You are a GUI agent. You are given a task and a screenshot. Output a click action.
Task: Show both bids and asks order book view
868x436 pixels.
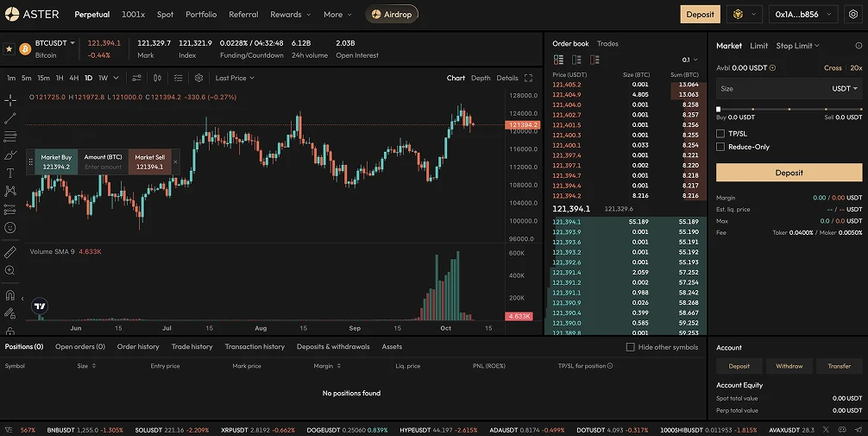pos(558,60)
